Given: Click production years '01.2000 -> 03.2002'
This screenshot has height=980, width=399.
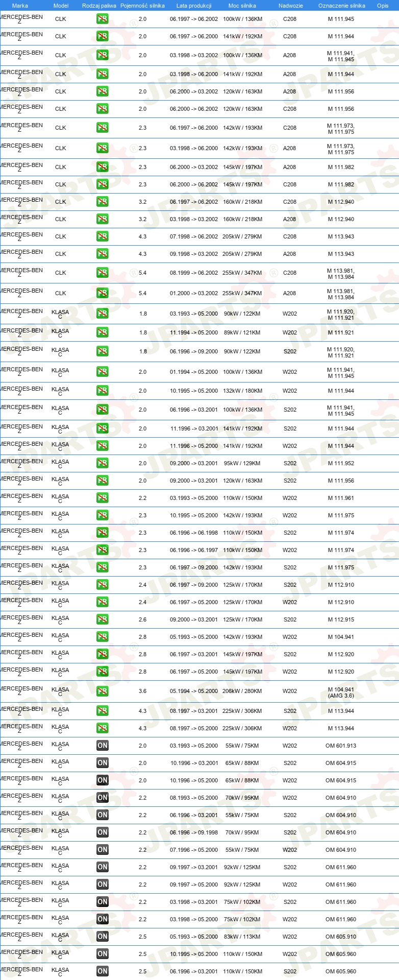Looking at the screenshot, I should click(194, 293).
